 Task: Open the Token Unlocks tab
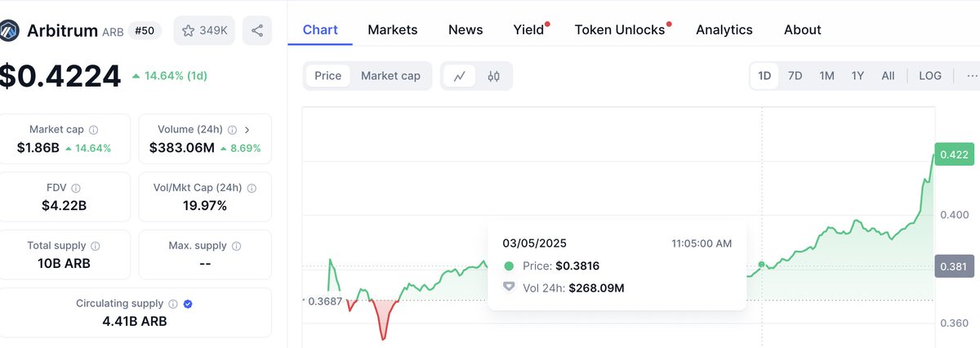point(620,29)
